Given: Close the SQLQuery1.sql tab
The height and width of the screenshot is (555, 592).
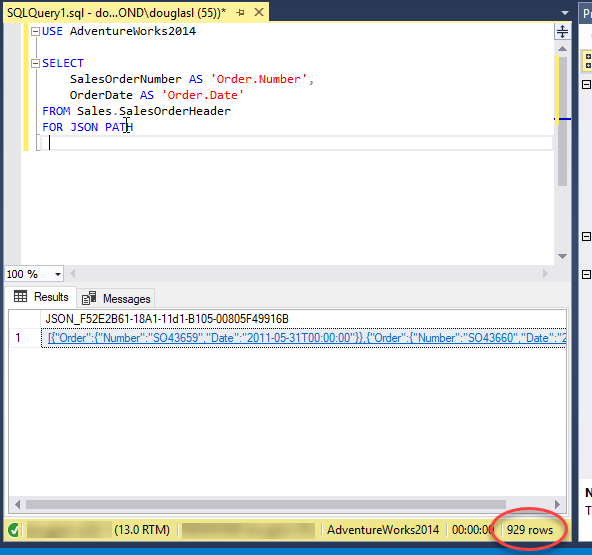Looking at the screenshot, I should 259,12.
